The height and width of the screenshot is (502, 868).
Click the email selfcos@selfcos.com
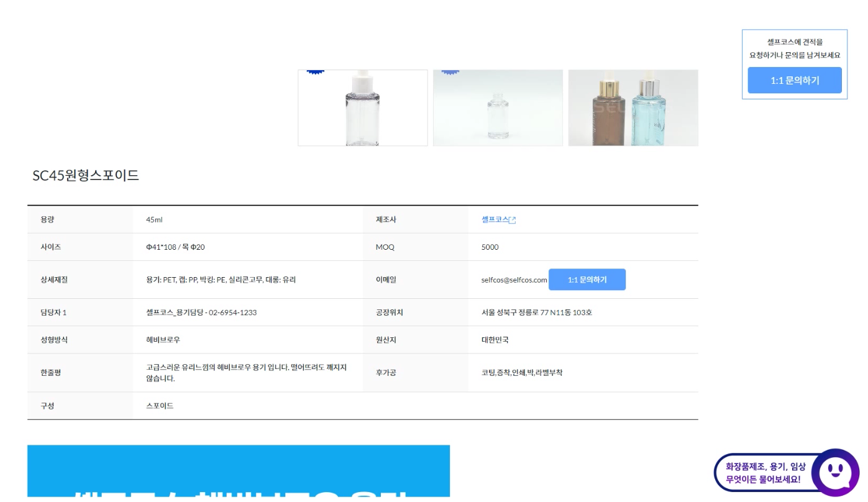[x=514, y=280]
